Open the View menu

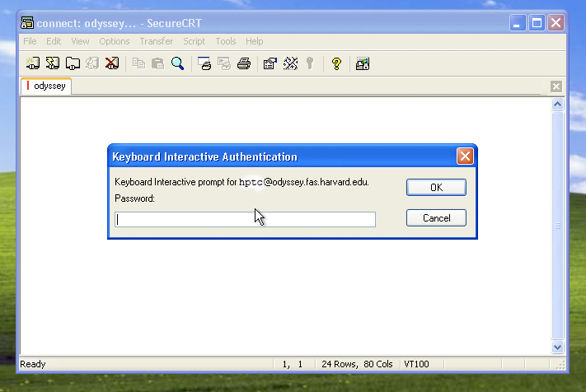tap(80, 41)
